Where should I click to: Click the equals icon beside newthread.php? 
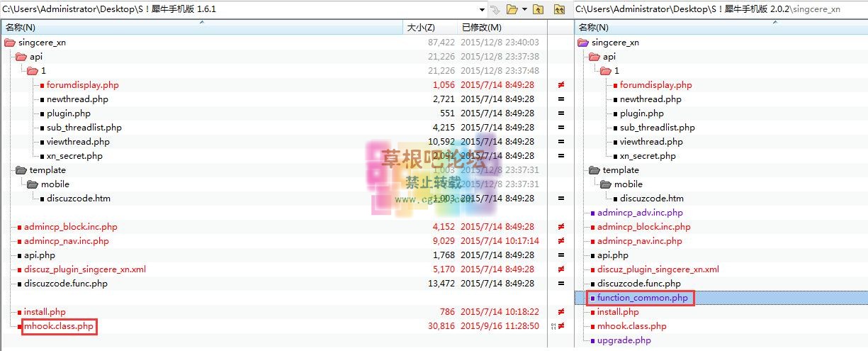(x=561, y=99)
